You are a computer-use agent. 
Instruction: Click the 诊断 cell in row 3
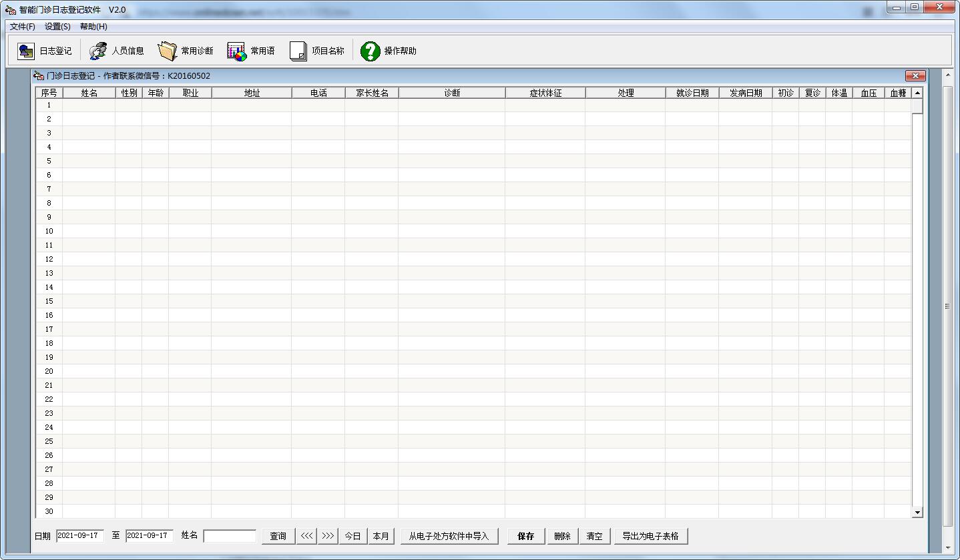[x=452, y=133]
